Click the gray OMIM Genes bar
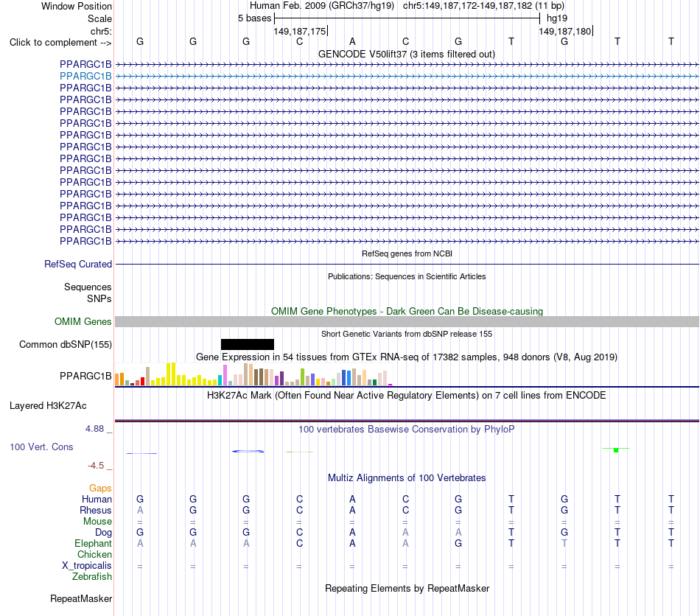 coord(407,321)
